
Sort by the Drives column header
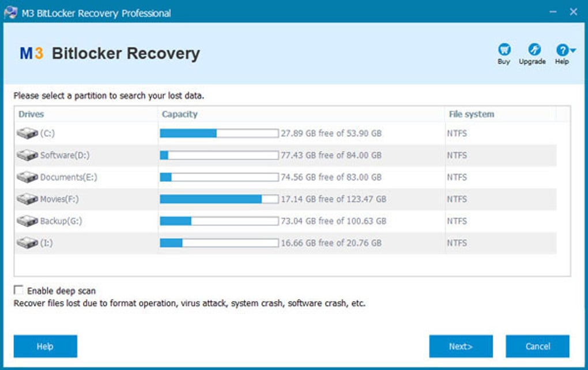(86, 114)
